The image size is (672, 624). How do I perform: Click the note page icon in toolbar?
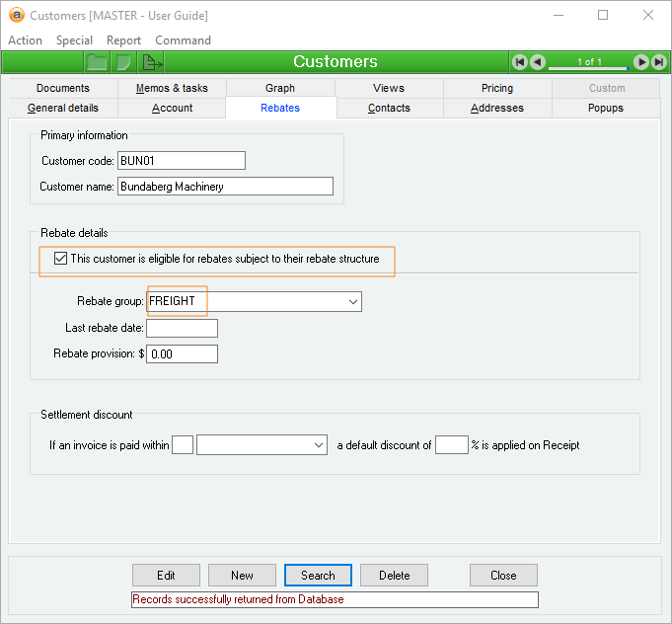point(123,62)
